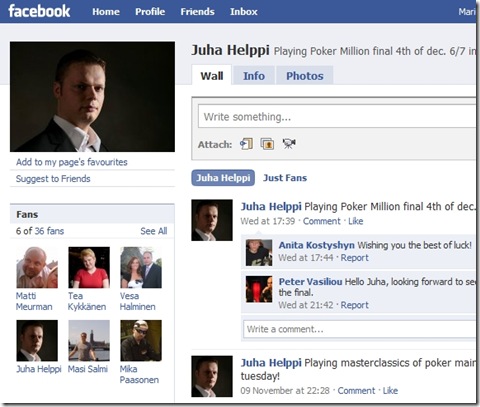The image size is (480, 407).
Task: Click the "6 of 36 fans" text
Action: 40,231
